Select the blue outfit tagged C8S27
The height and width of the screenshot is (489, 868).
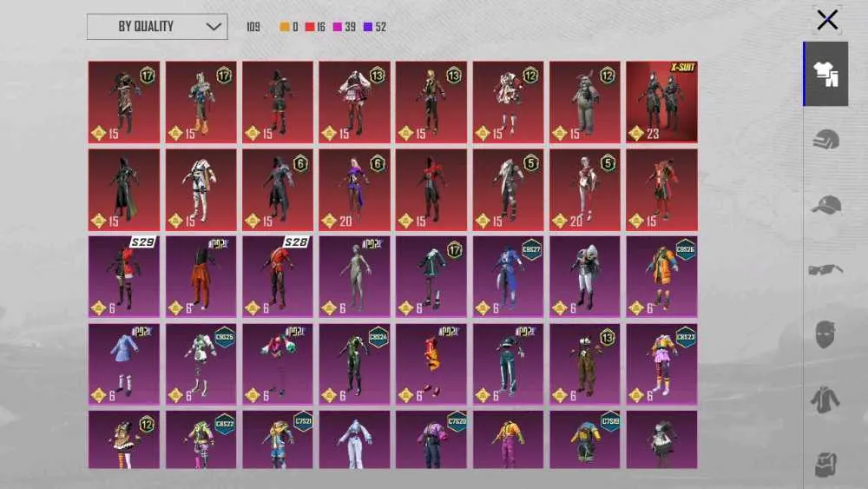click(508, 277)
